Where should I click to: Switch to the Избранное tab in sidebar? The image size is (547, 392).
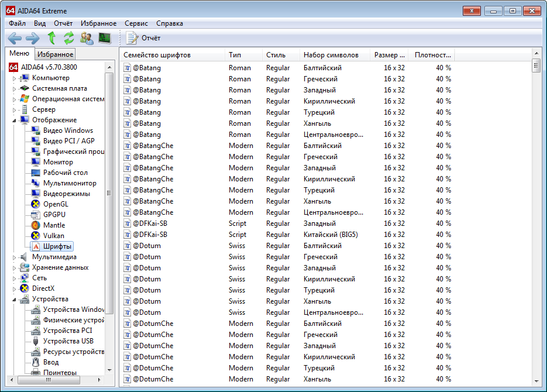(55, 54)
